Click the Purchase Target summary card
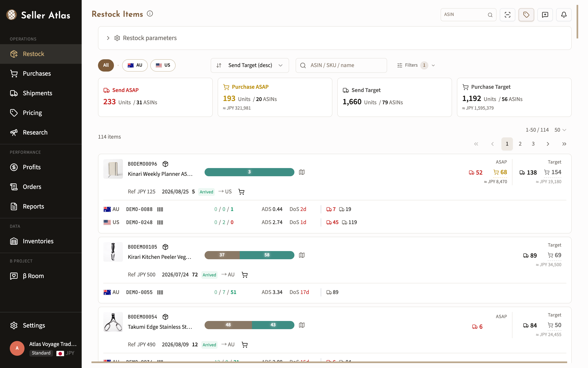The height and width of the screenshot is (368, 588). pyautogui.click(x=514, y=97)
